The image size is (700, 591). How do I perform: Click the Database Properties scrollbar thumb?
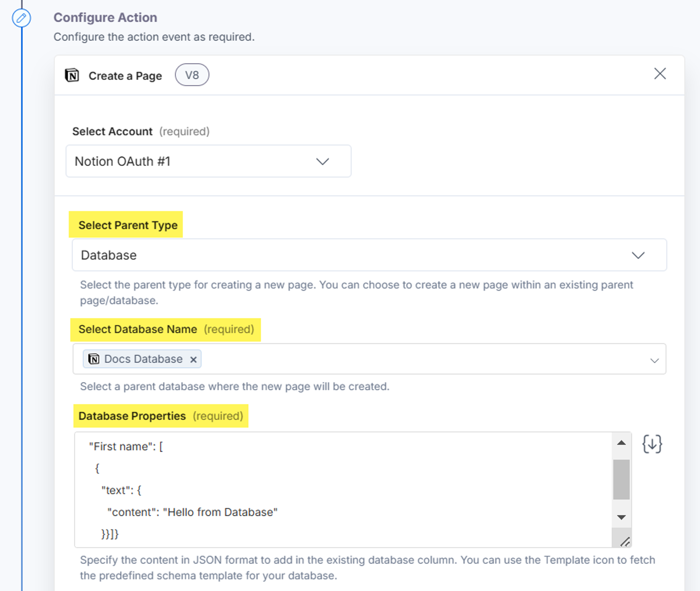coord(621,479)
